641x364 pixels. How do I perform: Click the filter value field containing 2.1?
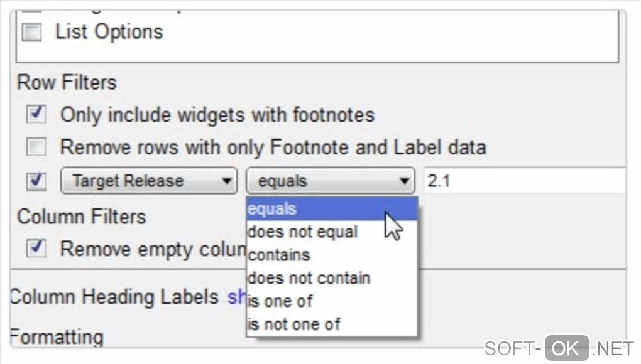click(x=522, y=181)
